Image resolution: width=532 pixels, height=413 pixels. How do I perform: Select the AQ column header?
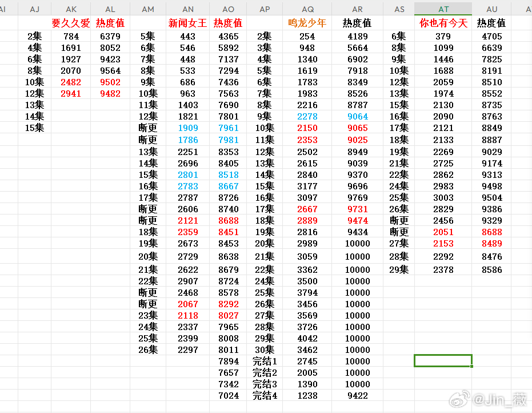307,9
